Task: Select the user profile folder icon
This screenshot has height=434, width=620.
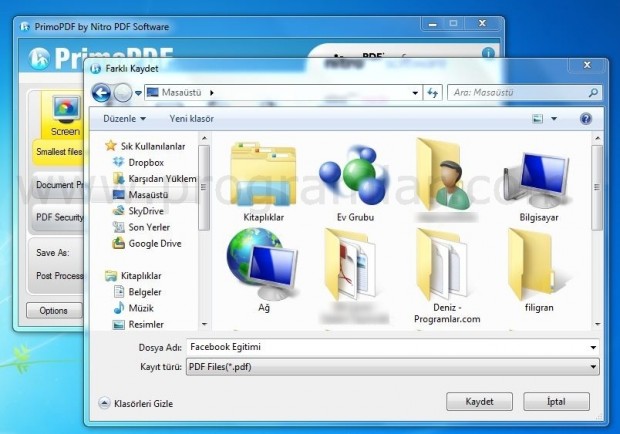Action: [x=446, y=180]
